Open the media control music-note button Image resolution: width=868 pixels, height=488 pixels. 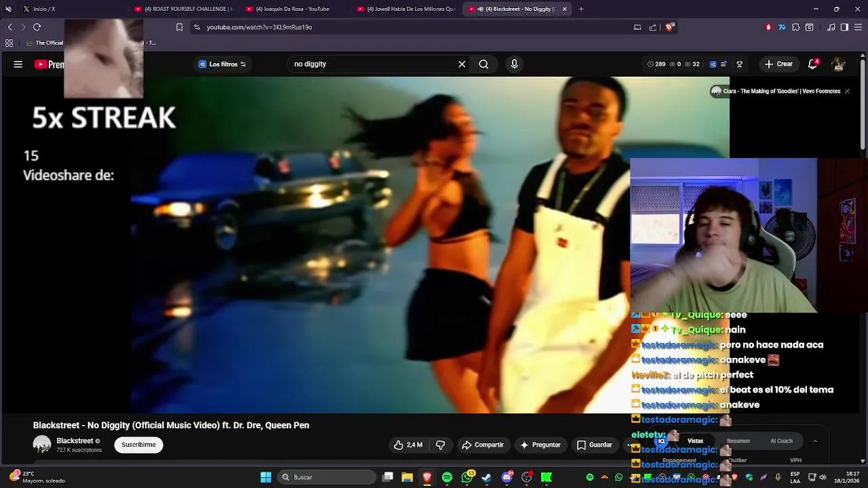(x=831, y=27)
